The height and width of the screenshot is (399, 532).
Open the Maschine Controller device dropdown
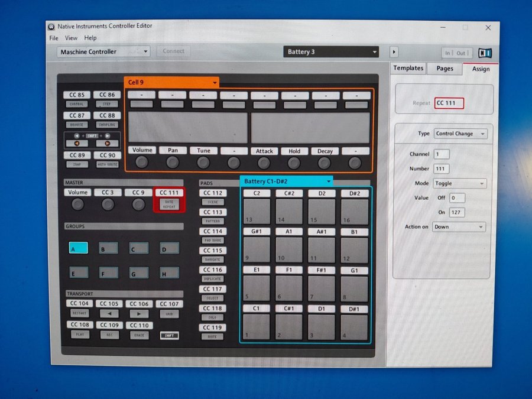coord(103,52)
